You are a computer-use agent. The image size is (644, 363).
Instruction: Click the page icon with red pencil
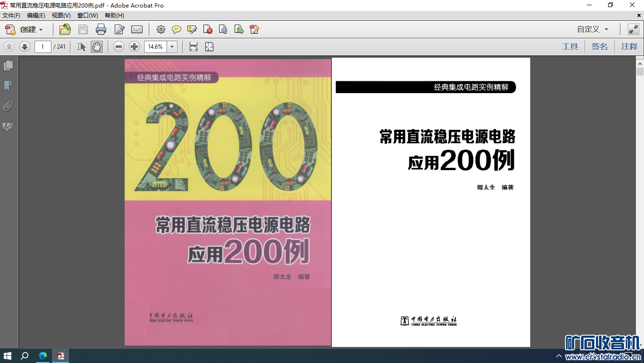click(254, 30)
